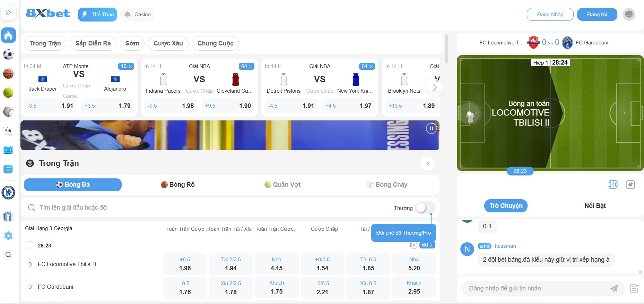Screen dimensions: 644x304
Task: Open the playing cards sidebar icon
Action: [x=8, y=131]
